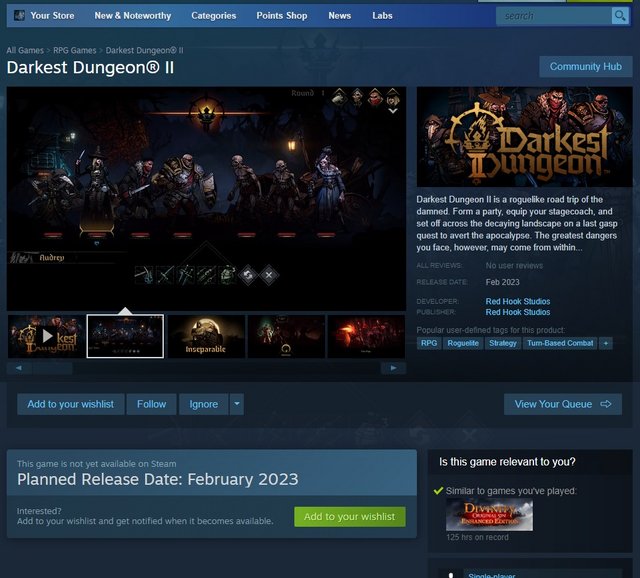
Task: Select the Turn-Based Combat tag
Action: pyautogui.click(x=560, y=343)
